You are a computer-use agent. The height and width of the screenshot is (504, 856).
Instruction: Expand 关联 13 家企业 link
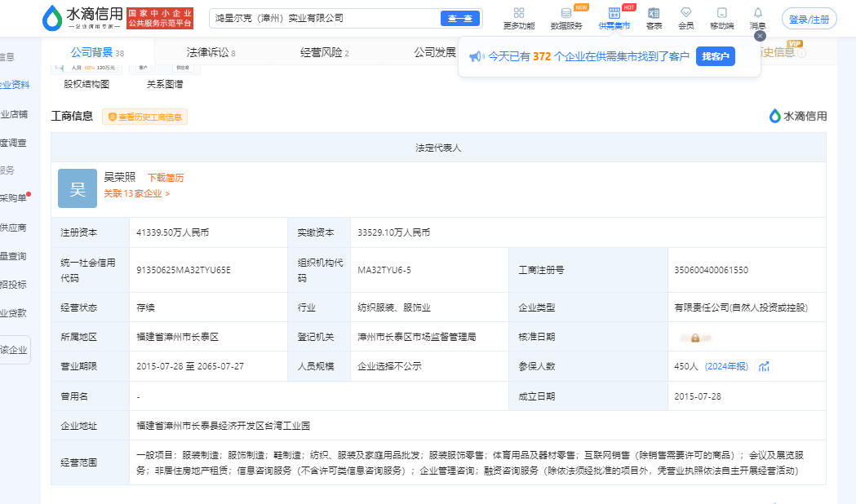pos(136,194)
